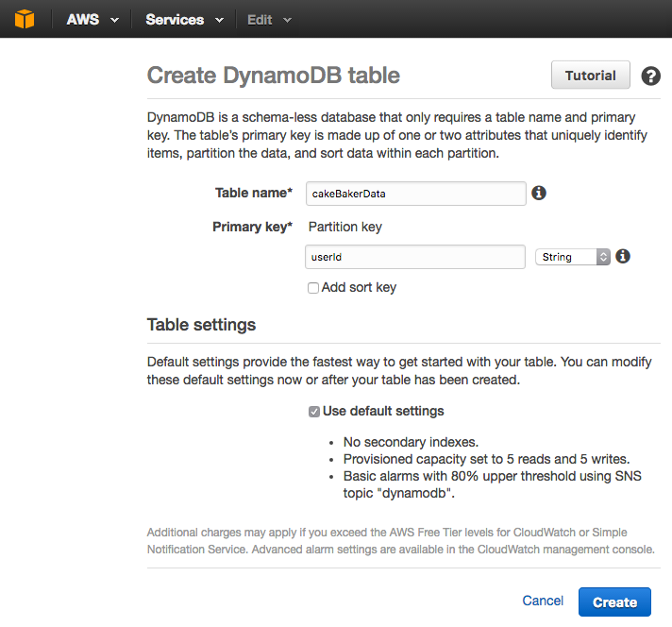The height and width of the screenshot is (627, 672).
Task: Focus the partition key field userId
Action: pyautogui.click(x=415, y=257)
